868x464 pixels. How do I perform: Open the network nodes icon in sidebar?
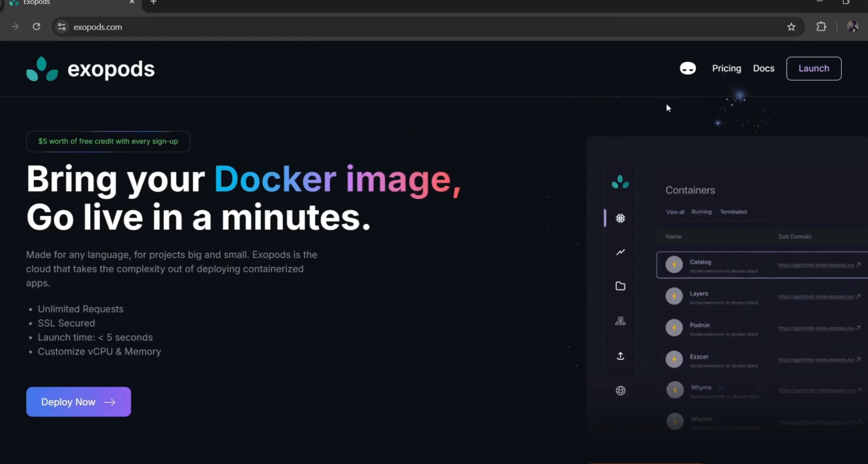[620, 321]
